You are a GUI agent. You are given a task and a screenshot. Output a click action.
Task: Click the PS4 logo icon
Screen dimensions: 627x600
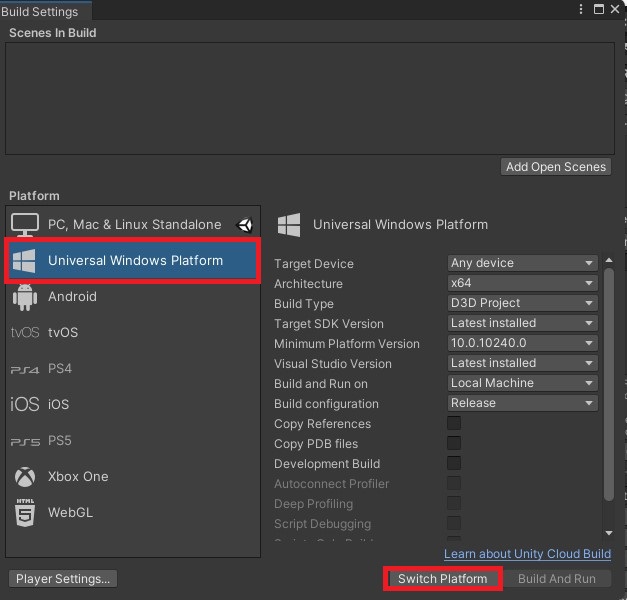coord(25,370)
